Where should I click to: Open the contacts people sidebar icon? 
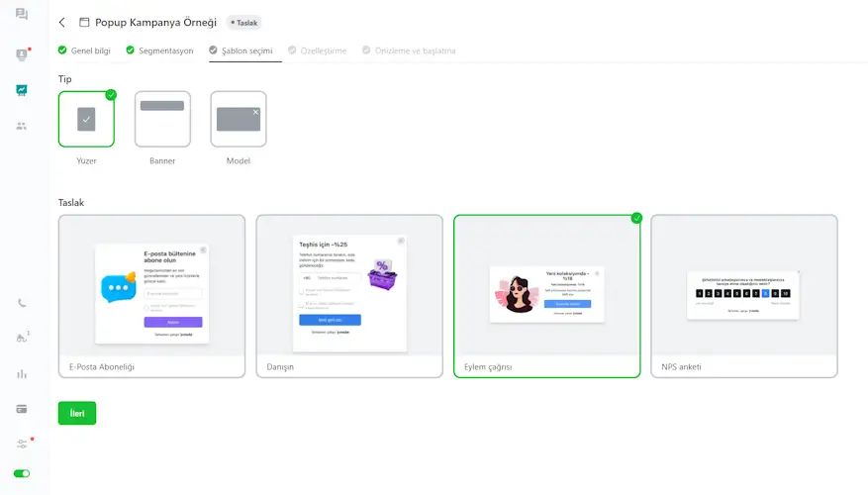coord(22,127)
